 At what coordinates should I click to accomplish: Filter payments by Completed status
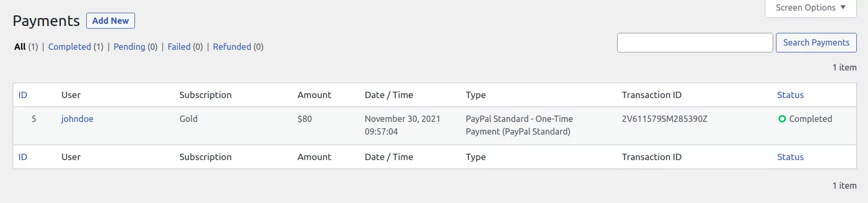click(69, 47)
